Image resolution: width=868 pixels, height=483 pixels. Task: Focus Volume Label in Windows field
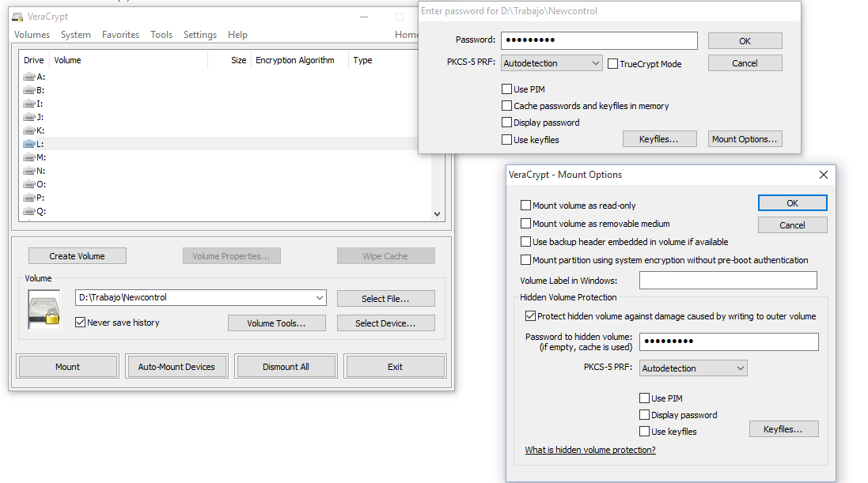tap(728, 280)
